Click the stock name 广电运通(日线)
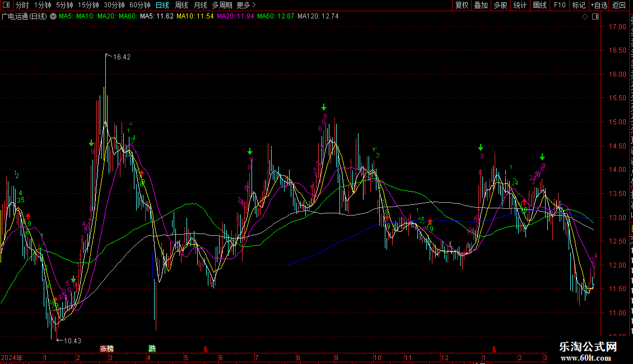Image resolution: width=633 pixels, height=364 pixels. (x=24, y=17)
